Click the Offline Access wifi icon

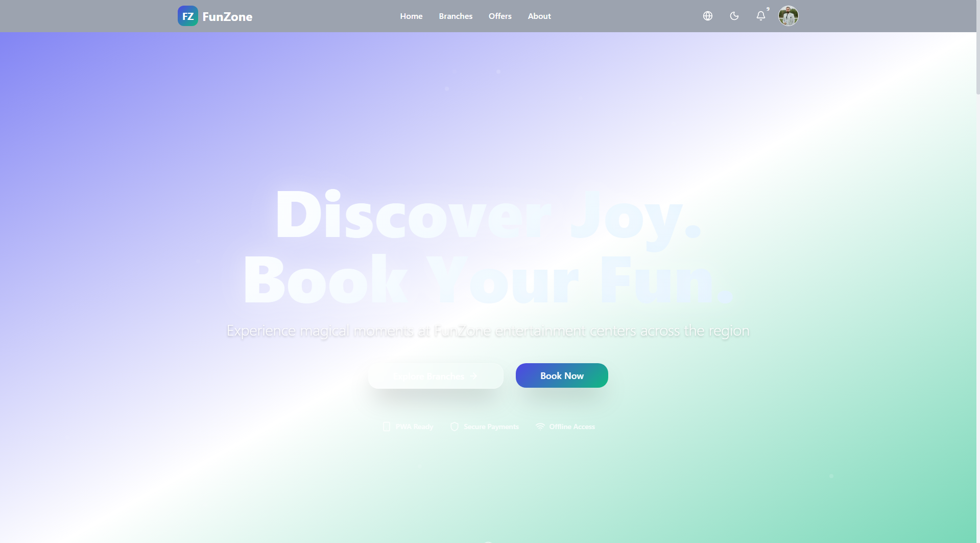[x=540, y=427]
